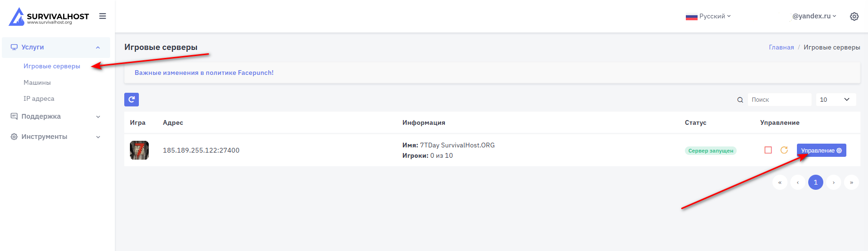The height and width of the screenshot is (251, 868).
Task: Toggle the hamburger sidebar menu
Action: [x=103, y=16]
